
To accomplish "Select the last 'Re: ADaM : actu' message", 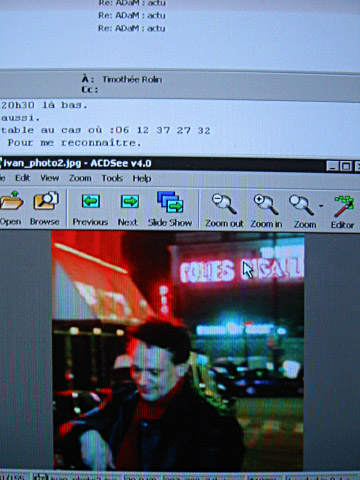I will coord(132,28).
